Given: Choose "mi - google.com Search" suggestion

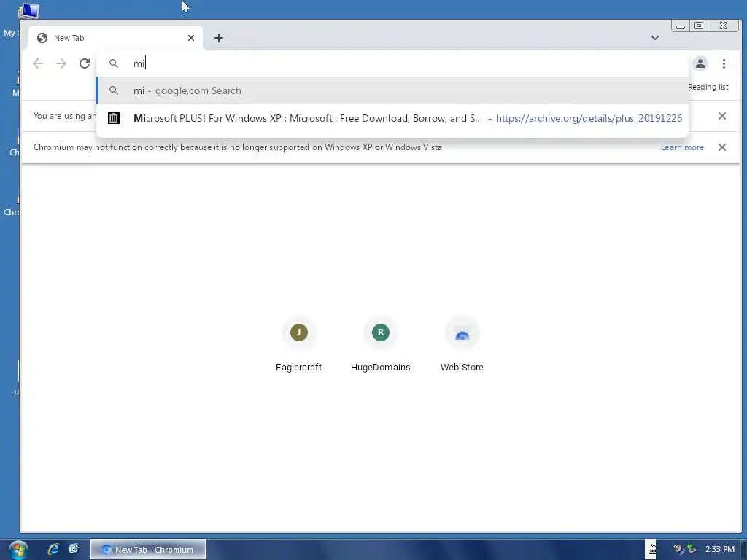Looking at the screenshot, I should [392, 90].
